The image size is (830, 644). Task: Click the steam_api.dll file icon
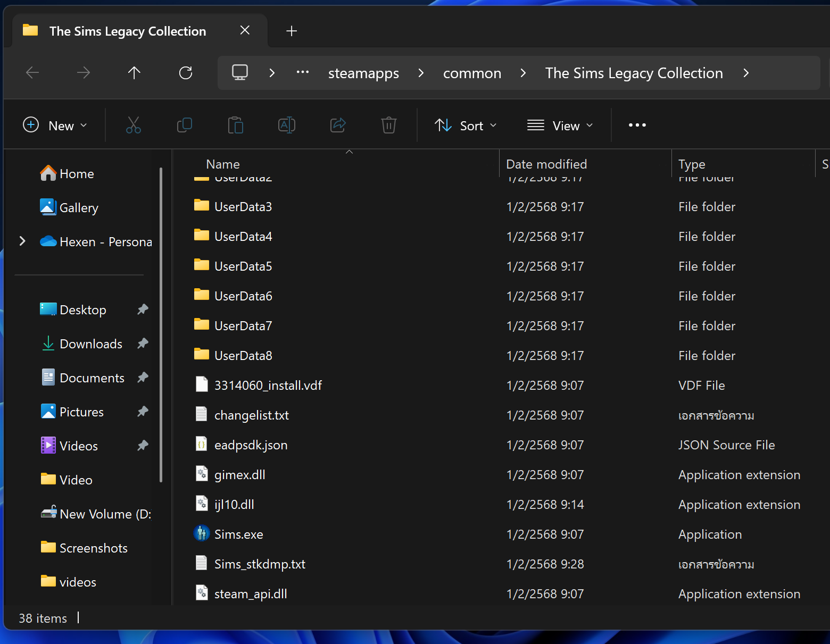(202, 592)
